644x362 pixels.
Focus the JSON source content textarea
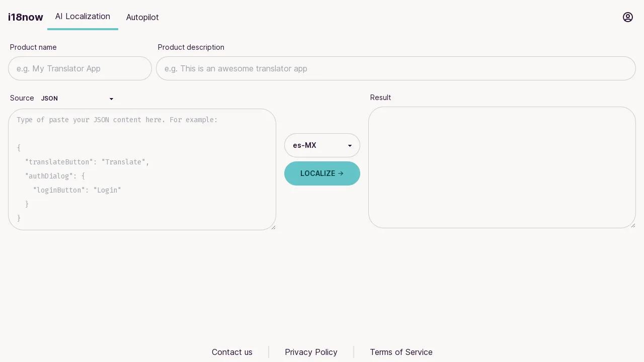click(x=142, y=169)
